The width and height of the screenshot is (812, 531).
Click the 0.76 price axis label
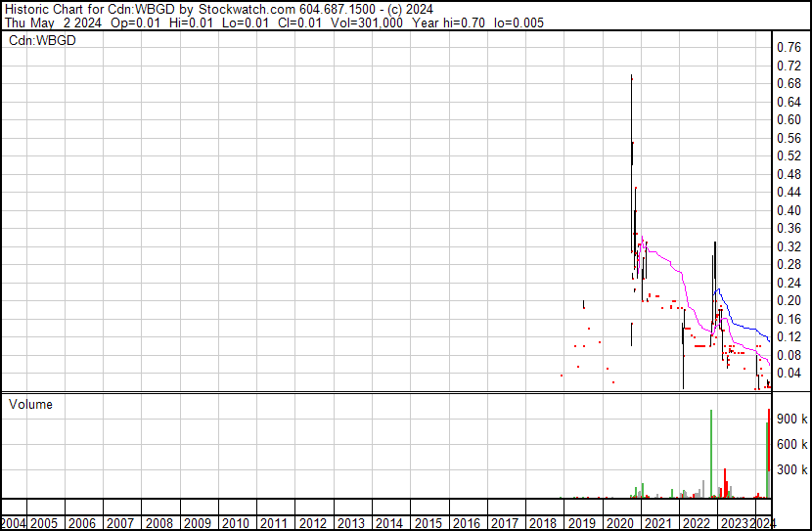789,48
